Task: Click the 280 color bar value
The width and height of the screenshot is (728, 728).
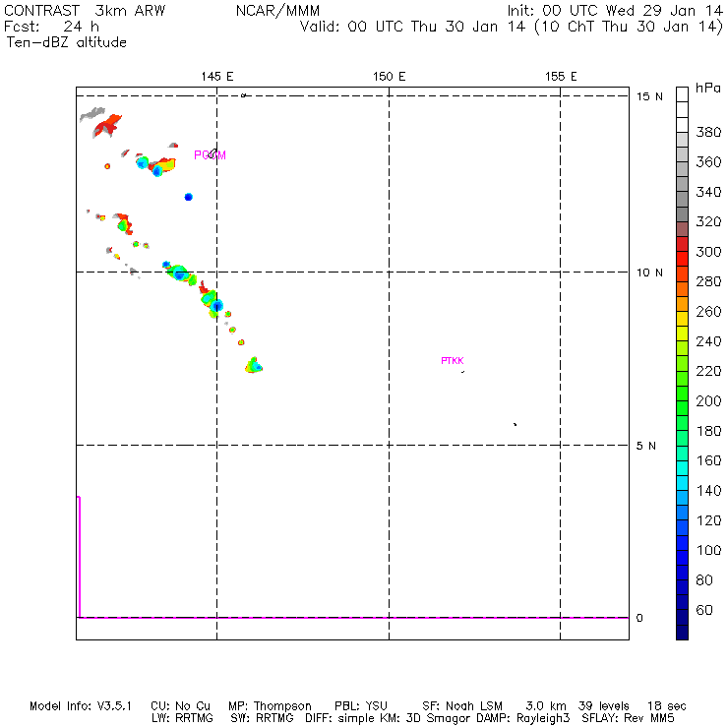Action: 708,281
